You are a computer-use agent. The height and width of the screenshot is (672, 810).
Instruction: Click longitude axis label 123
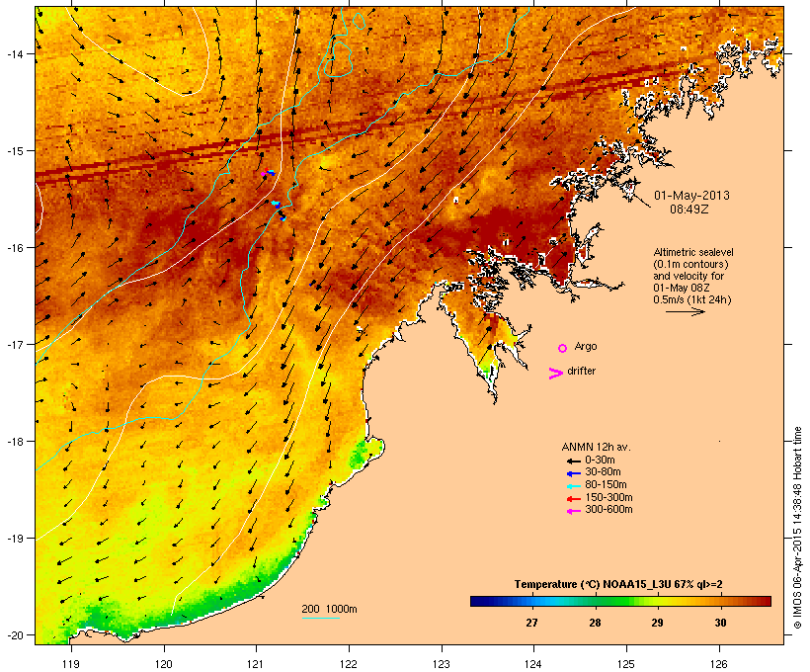[442, 664]
